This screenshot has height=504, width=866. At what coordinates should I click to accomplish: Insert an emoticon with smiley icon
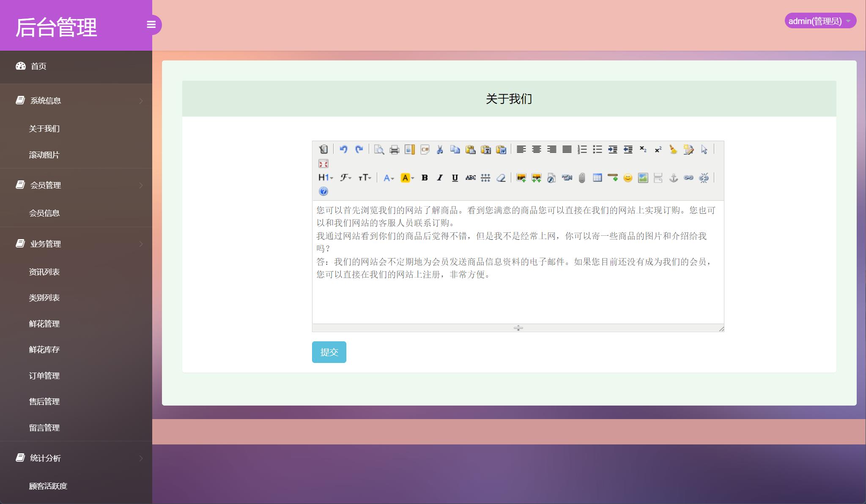coord(628,178)
